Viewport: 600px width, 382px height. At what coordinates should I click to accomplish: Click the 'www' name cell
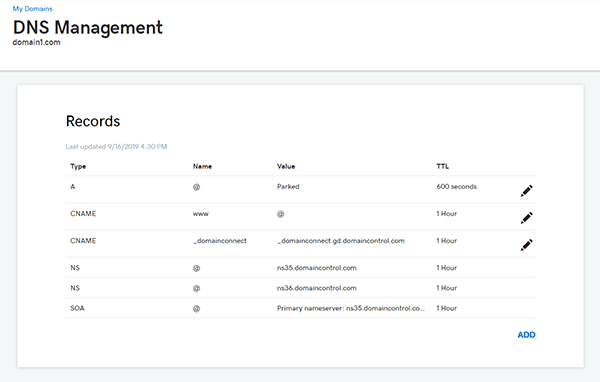[x=201, y=214]
